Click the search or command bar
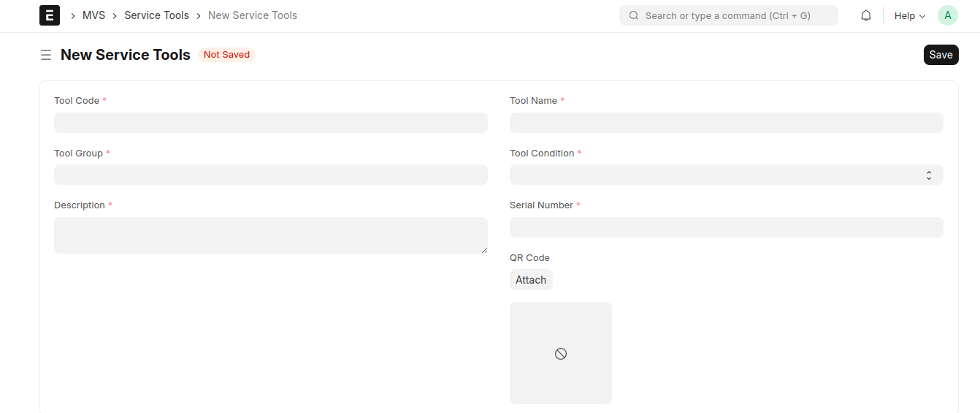The width and height of the screenshot is (980, 413). (730, 15)
